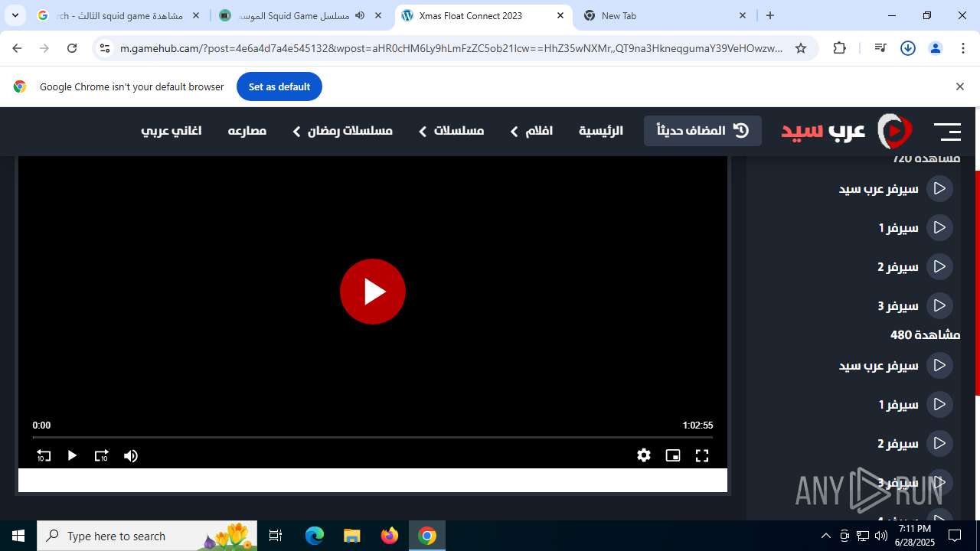
Task: Mute audio icon on Squid Game tab
Action: click(360, 15)
